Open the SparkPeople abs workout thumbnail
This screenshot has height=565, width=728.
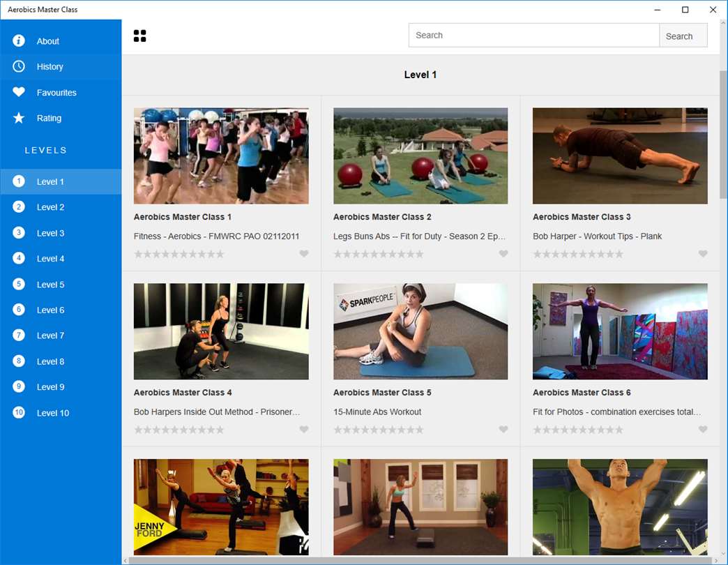pyautogui.click(x=420, y=331)
